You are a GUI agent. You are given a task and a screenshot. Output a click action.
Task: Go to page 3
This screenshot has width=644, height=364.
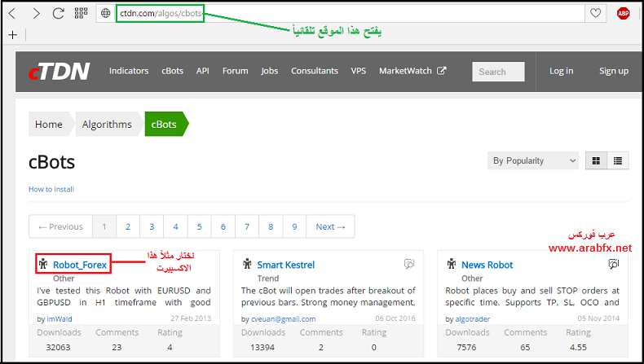point(152,226)
